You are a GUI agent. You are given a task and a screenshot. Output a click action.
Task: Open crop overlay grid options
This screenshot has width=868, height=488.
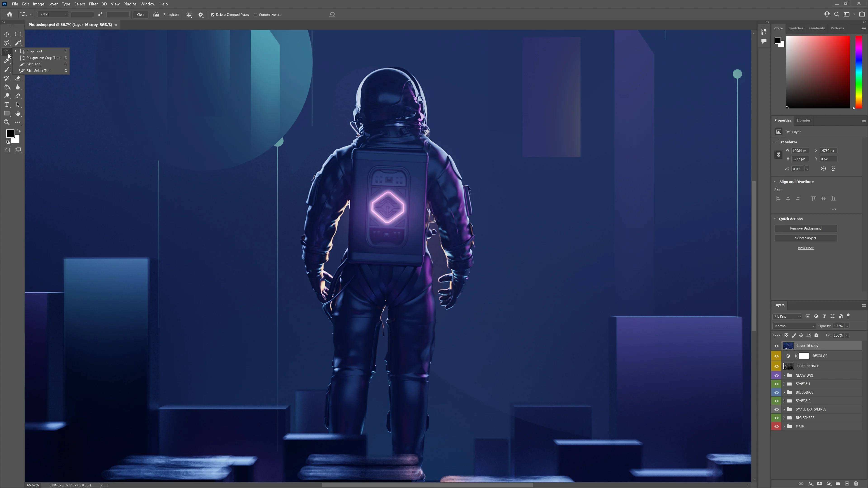coord(189,14)
